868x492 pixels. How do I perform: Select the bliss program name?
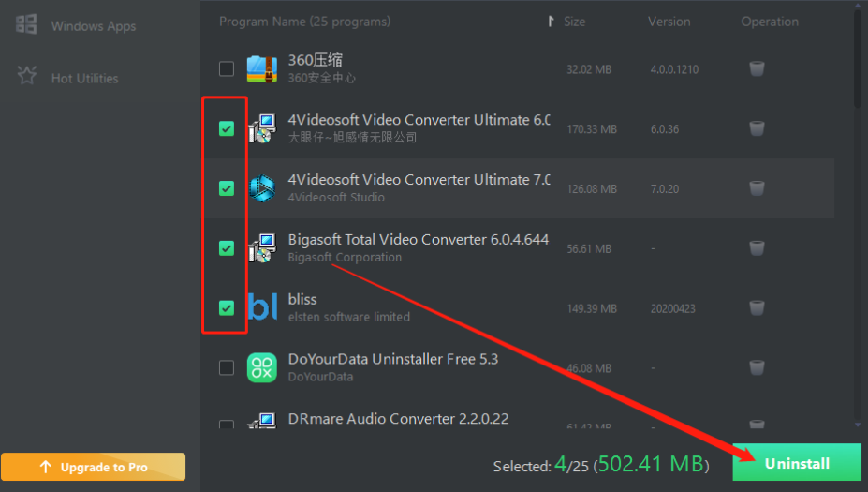pyautogui.click(x=302, y=299)
